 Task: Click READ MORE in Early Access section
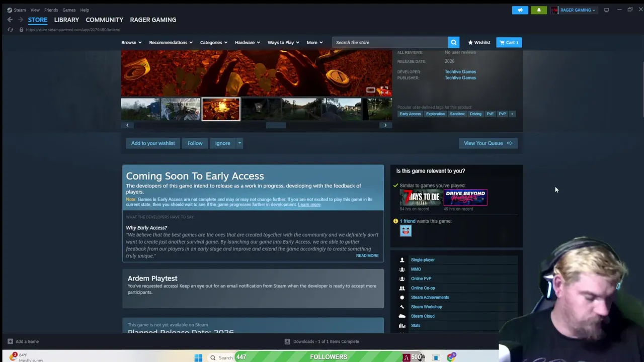[x=367, y=255]
